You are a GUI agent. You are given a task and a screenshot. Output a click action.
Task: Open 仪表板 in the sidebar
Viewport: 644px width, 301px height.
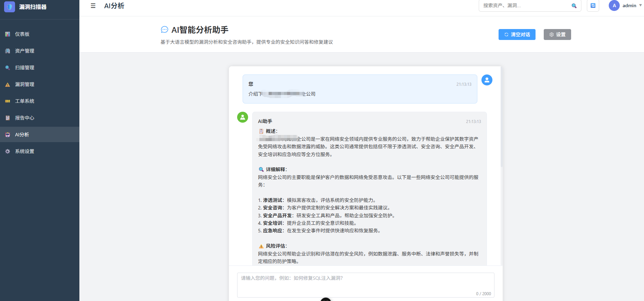[22, 34]
